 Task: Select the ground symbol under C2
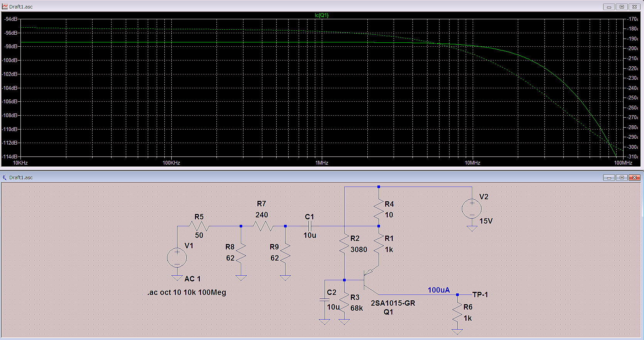click(325, 322)
